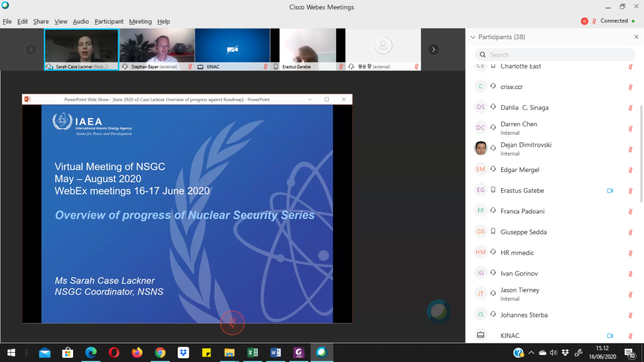Open Dropbox from the taskbar

coord(183,353)
